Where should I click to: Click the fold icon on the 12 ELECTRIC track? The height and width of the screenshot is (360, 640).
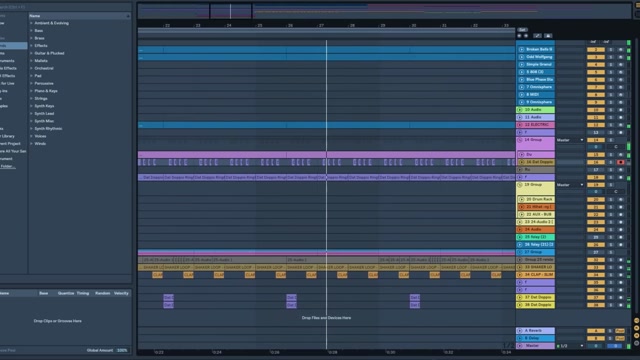[x=520, y=125]
